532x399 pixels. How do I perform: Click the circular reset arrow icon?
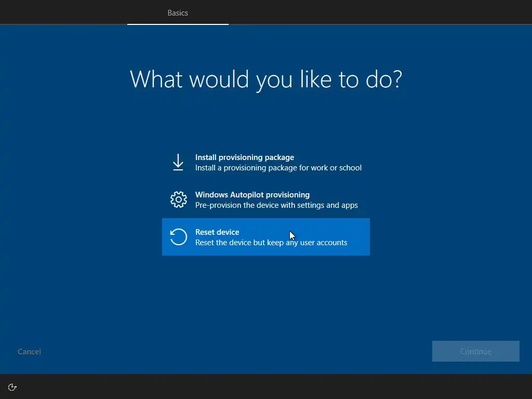tap(179, 237)
